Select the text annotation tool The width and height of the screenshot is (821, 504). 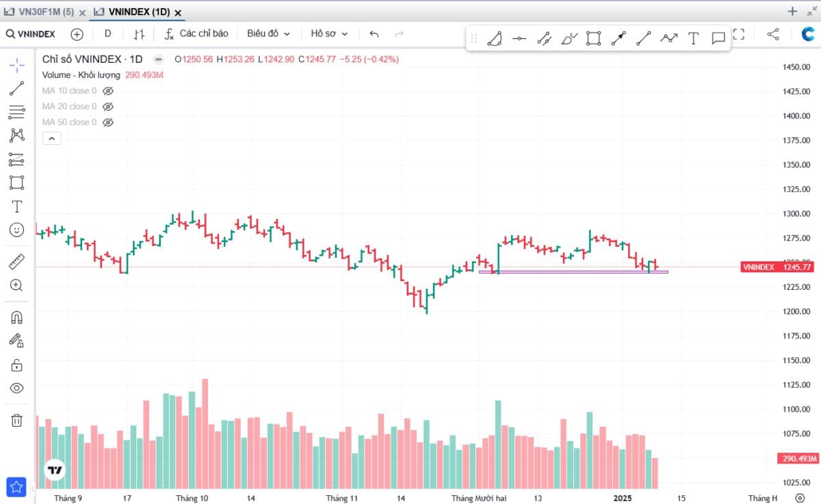point(17,207)
